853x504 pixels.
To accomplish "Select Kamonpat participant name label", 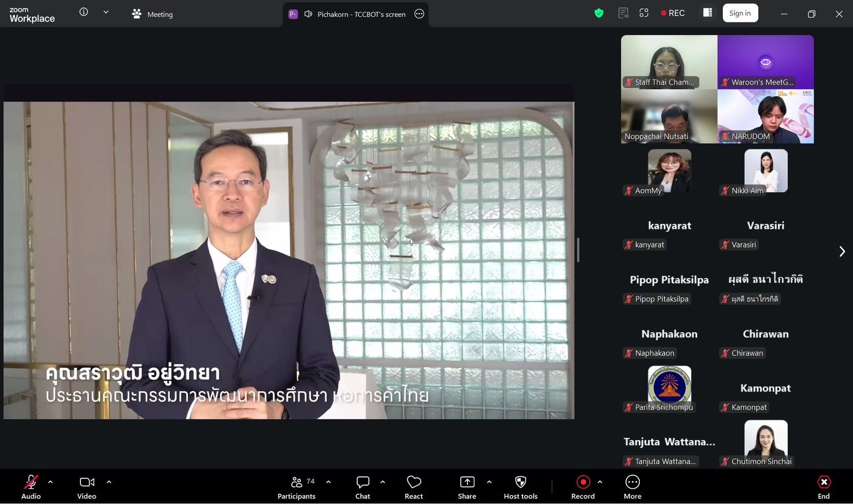I will 744,408.
